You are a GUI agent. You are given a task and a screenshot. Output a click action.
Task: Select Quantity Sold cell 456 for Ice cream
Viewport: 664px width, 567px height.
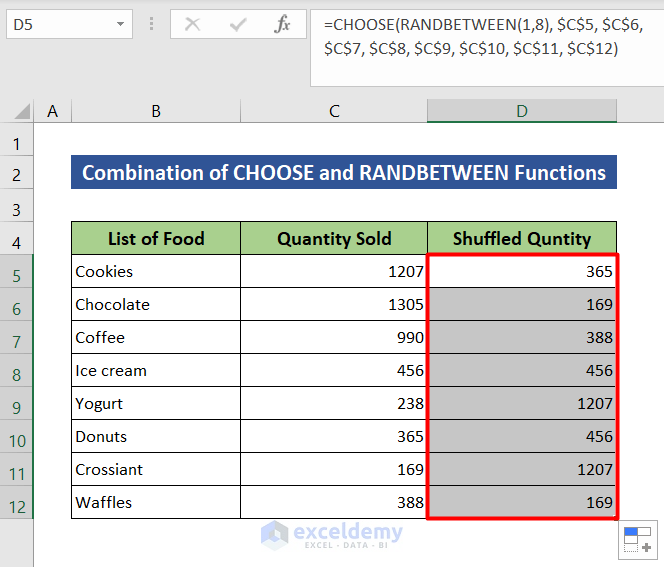click(334, 371)
